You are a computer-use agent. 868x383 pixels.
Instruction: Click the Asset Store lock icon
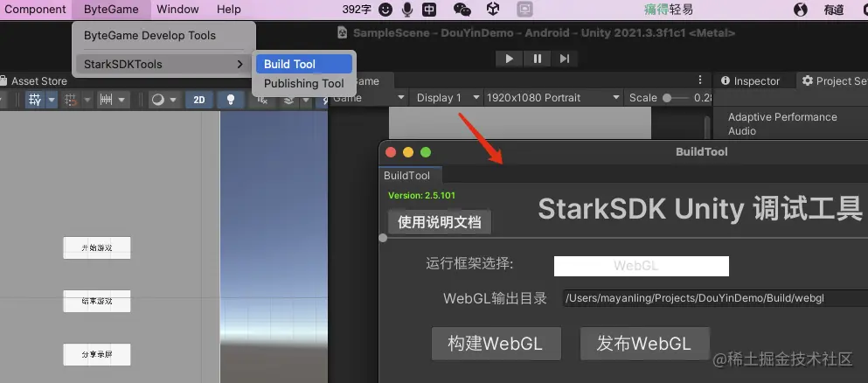click(3, 80)
